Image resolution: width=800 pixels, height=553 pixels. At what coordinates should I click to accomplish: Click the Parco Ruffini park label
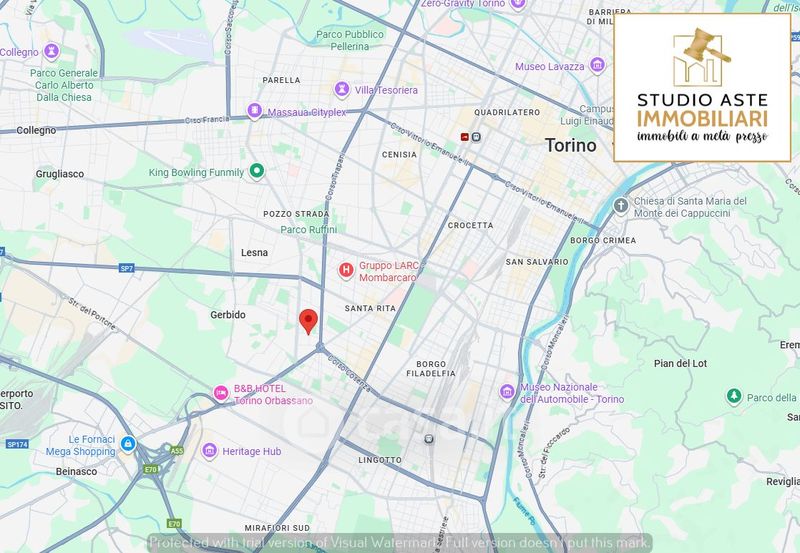click(x=308, y=229)
